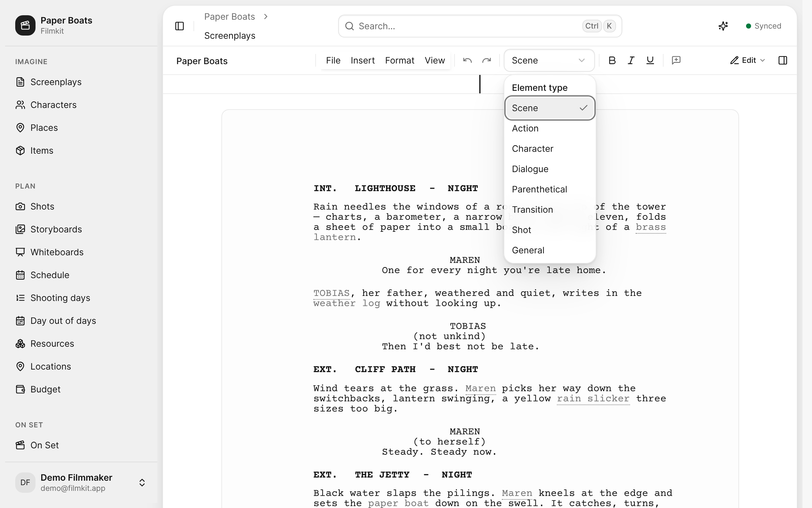The image size is (812, 508).
Task: Select Dialogue element type
Action: point(550,169)
